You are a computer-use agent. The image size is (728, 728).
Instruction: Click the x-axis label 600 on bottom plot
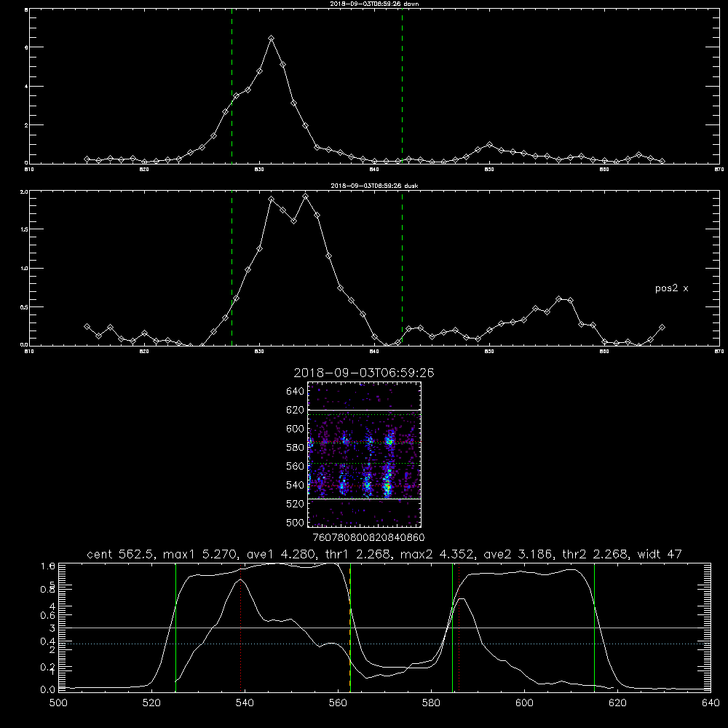tap(525, 703)
